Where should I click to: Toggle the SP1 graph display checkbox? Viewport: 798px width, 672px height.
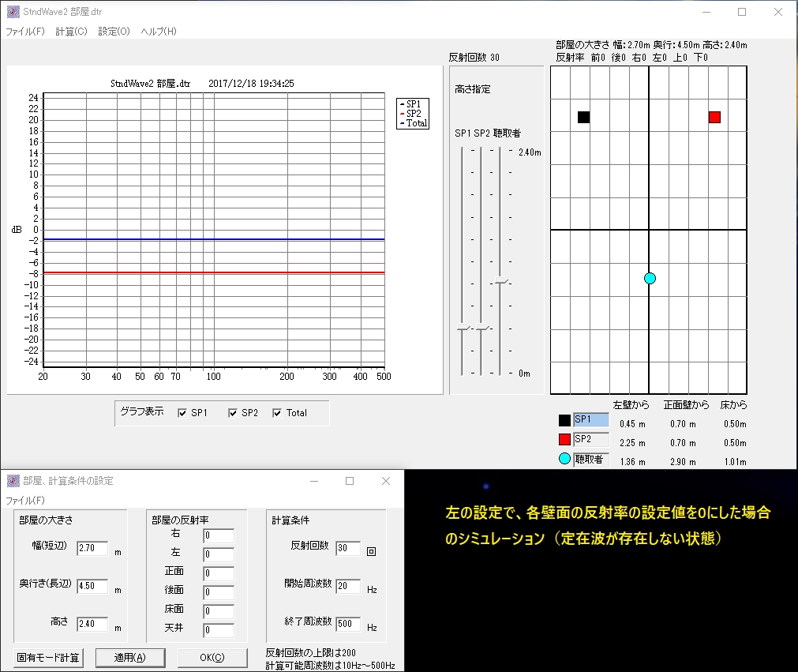(x=182, y=413)
